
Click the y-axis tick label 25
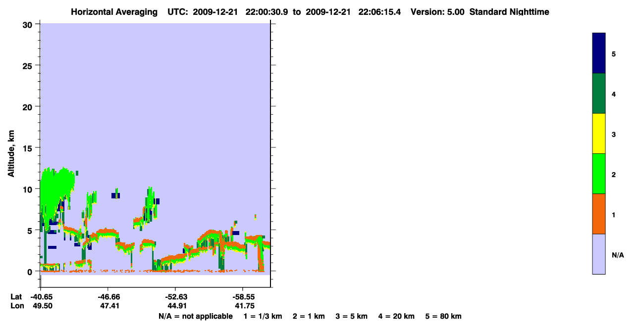point(28,65)
